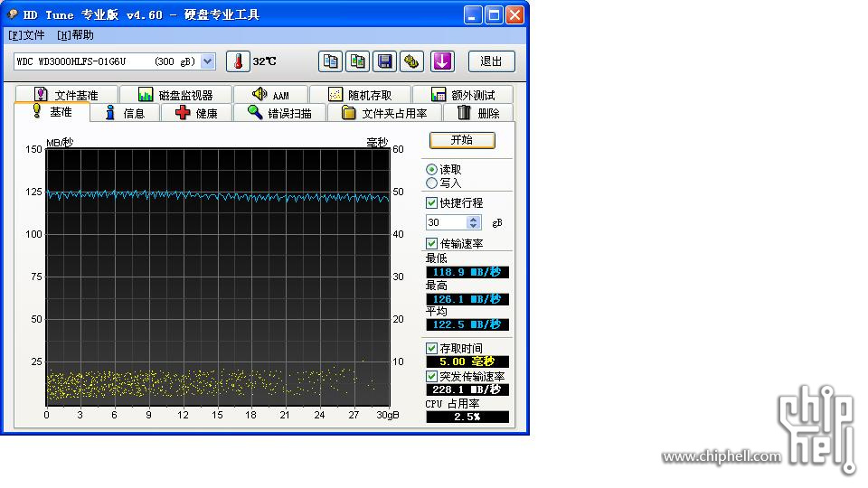
Task: Click the purple down-arrow toolbar icon
Action: pos(442,61)
